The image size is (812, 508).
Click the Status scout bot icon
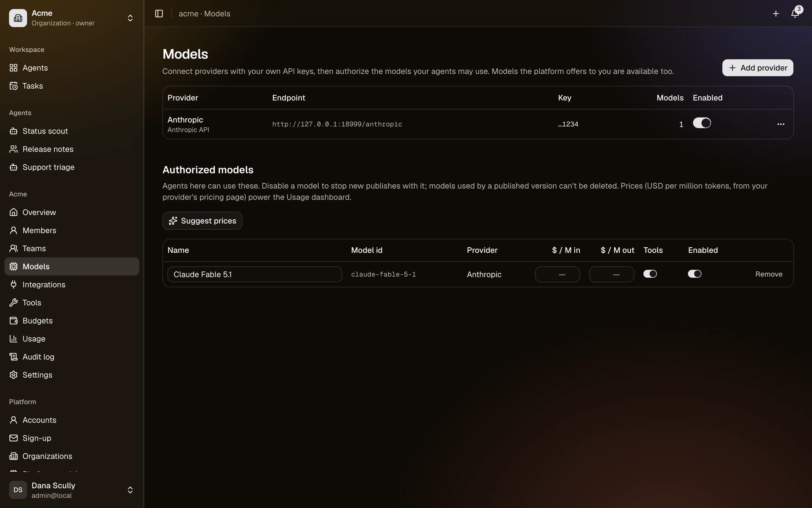[14, 131]
